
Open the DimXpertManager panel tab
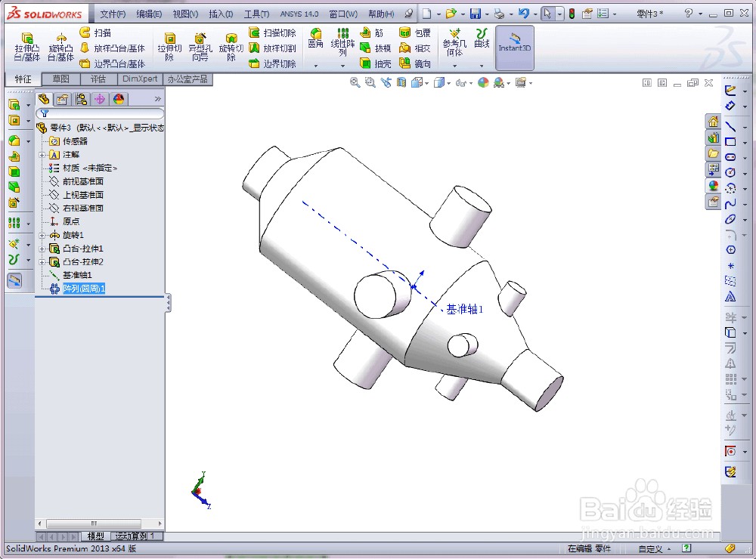tap(100, 99)
